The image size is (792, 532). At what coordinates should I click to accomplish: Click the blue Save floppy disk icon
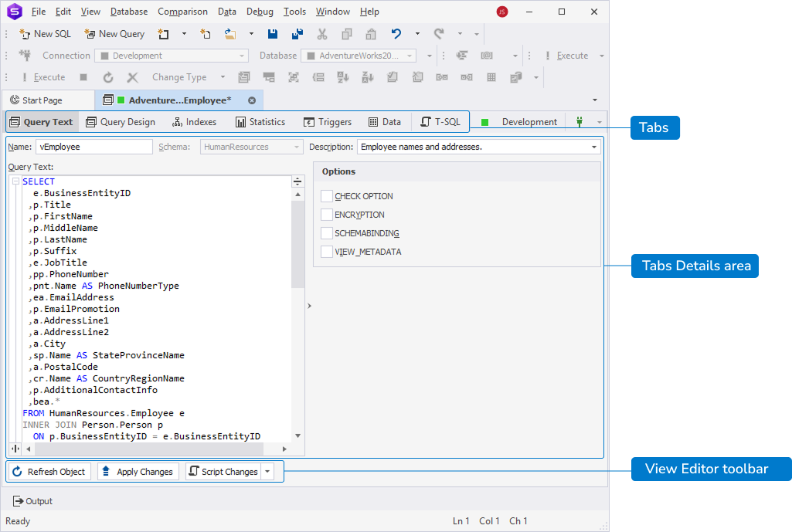[x=273, y=34]
